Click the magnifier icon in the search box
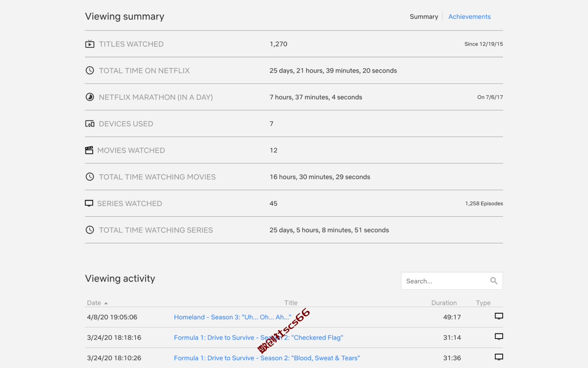This screenshot has height=368, width=588. point(494,281)
